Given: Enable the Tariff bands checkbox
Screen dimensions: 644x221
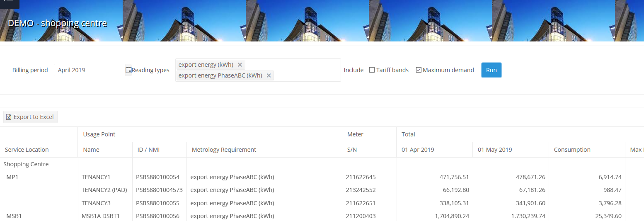Looking at the screenshot, I should coord(372,70).
